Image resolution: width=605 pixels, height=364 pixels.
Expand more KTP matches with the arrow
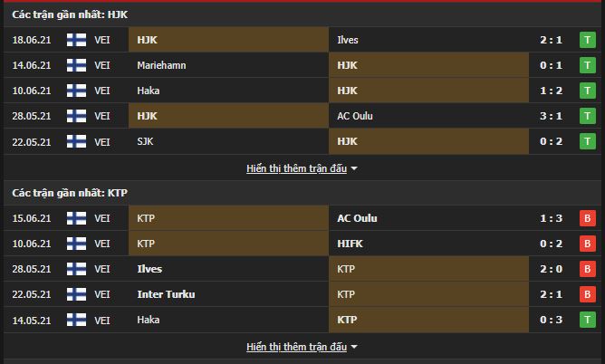pos(354,347)
